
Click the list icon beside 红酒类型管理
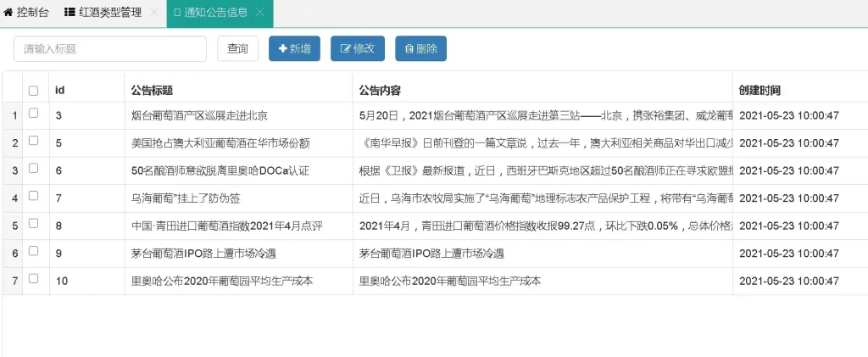[x=70, y=12]
